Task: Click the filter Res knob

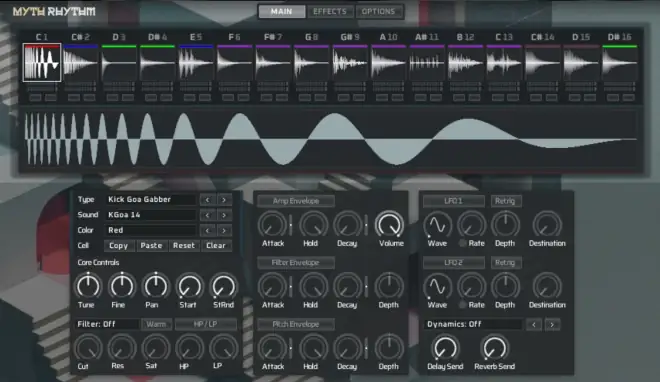Action: (x=122, y=348)
